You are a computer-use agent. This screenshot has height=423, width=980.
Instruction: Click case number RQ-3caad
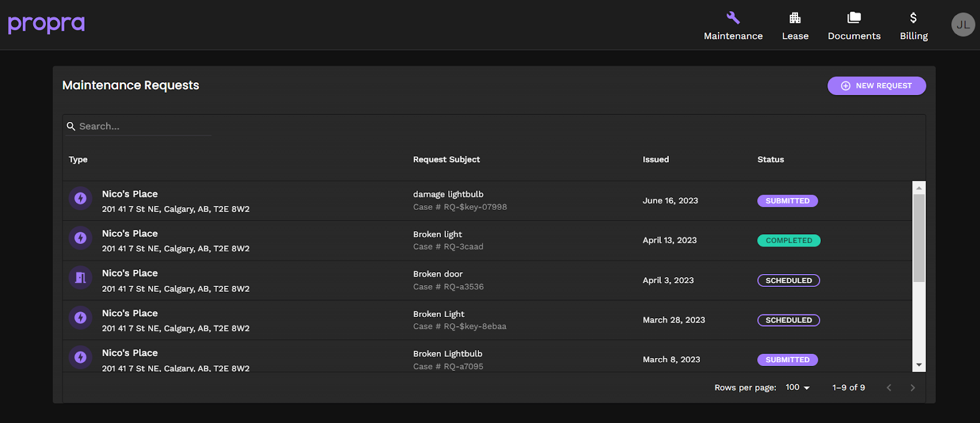pyautogui.click(x=464, y=247)
